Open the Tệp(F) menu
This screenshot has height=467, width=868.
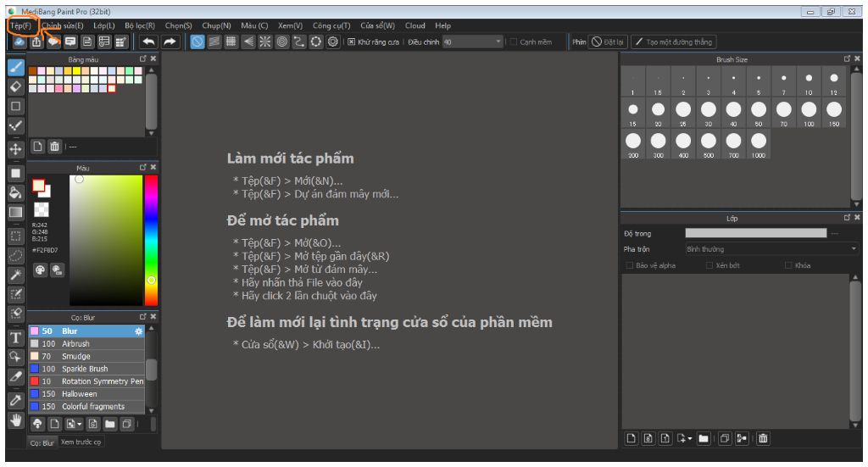pos(21,25)
